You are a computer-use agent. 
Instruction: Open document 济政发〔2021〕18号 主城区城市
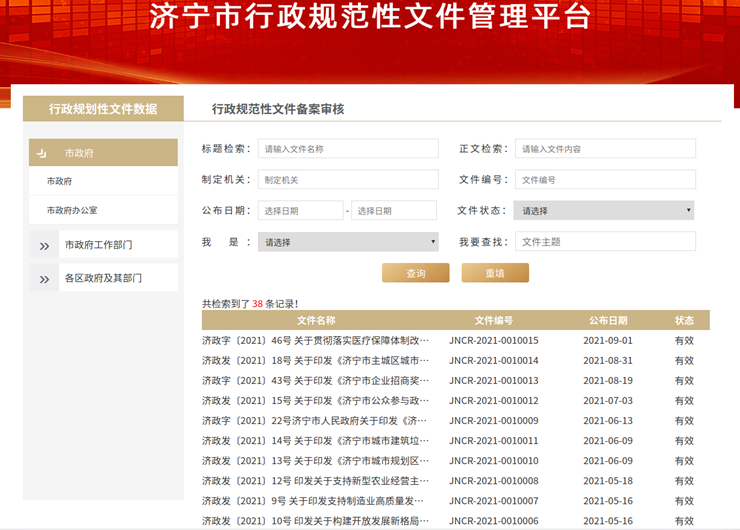[x=315, y=361]
